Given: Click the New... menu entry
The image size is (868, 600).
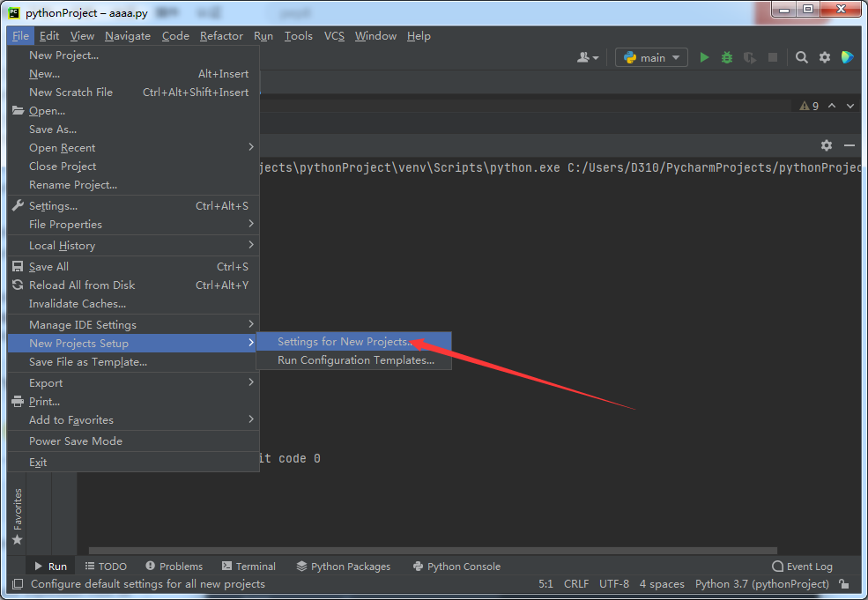Looking at the screenshot, I should [x=133, y=74].
